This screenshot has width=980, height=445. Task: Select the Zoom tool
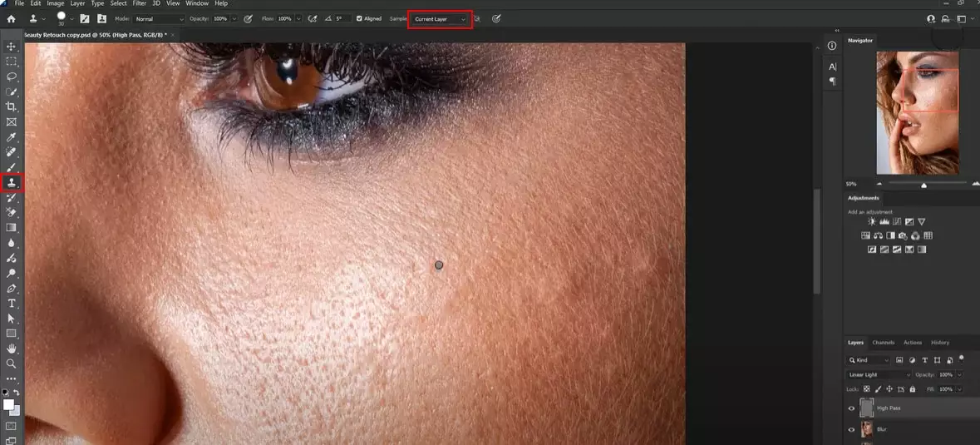click(x=12, y=363)
